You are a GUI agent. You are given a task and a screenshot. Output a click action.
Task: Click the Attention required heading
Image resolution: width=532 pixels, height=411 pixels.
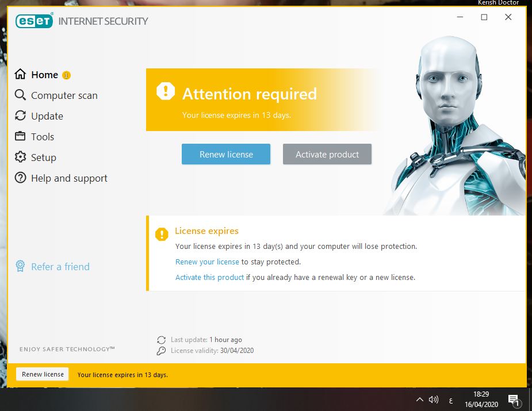[x=250, y=94]
